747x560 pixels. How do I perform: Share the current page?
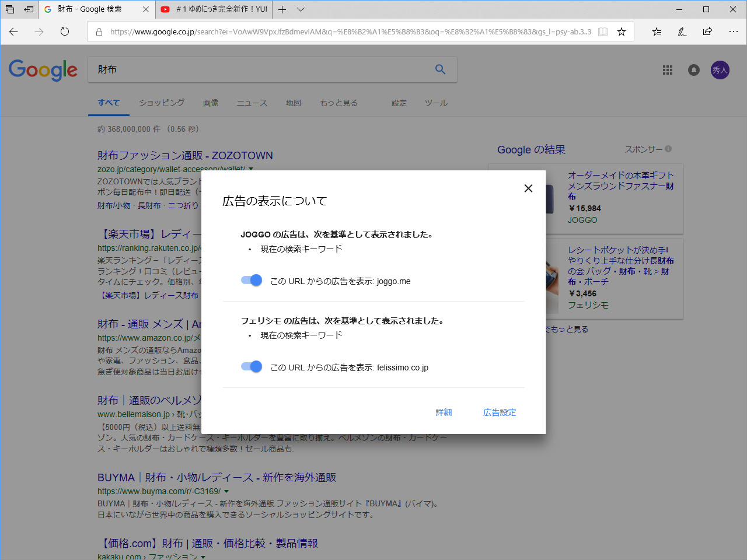click(x=707, y=32)
